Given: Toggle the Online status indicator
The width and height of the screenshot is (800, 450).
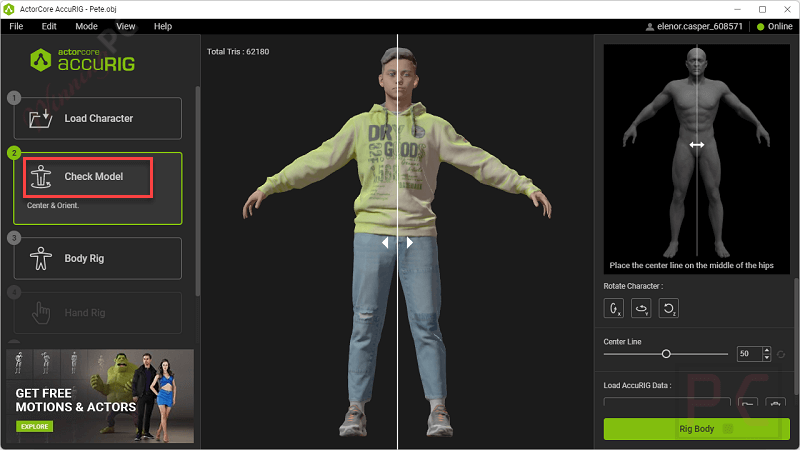Looking at the screenshot, I should coord(775,26).
